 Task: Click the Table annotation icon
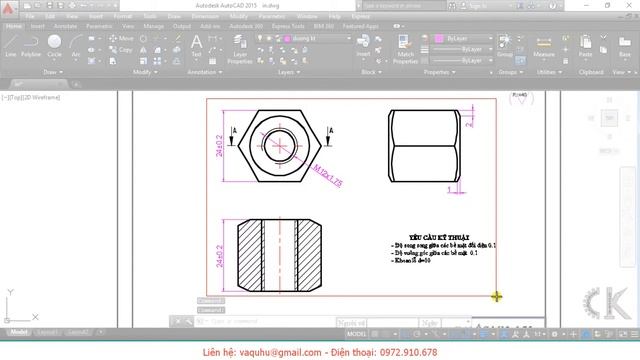click(x=212, y=61)
